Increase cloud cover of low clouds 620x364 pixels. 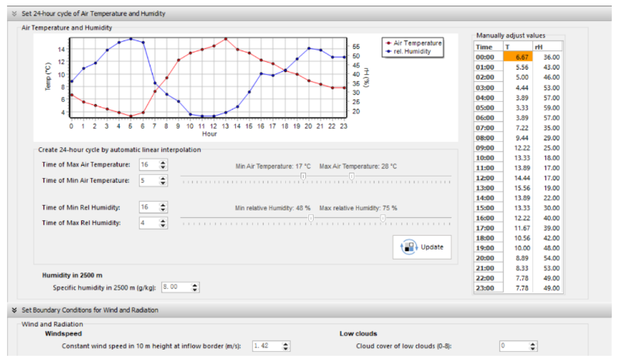(533, 344)
